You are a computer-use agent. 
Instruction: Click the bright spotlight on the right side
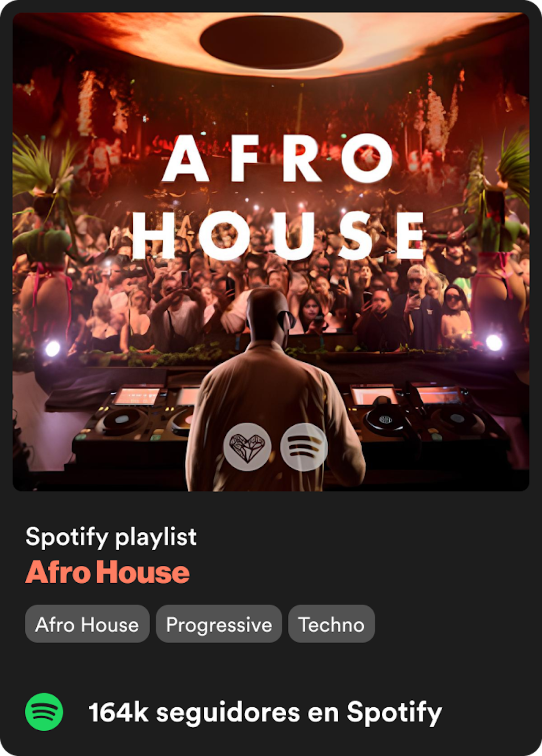tap(494, 343)
